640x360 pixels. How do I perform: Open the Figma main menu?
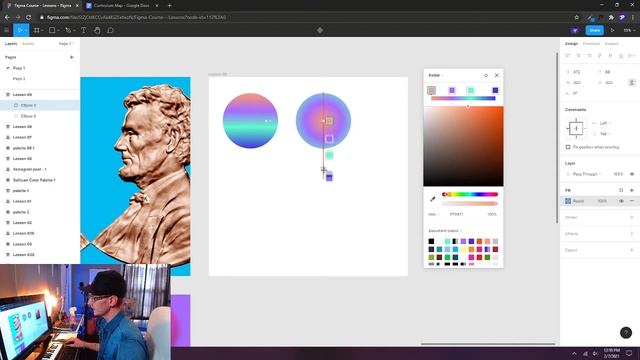pos(7,30)
